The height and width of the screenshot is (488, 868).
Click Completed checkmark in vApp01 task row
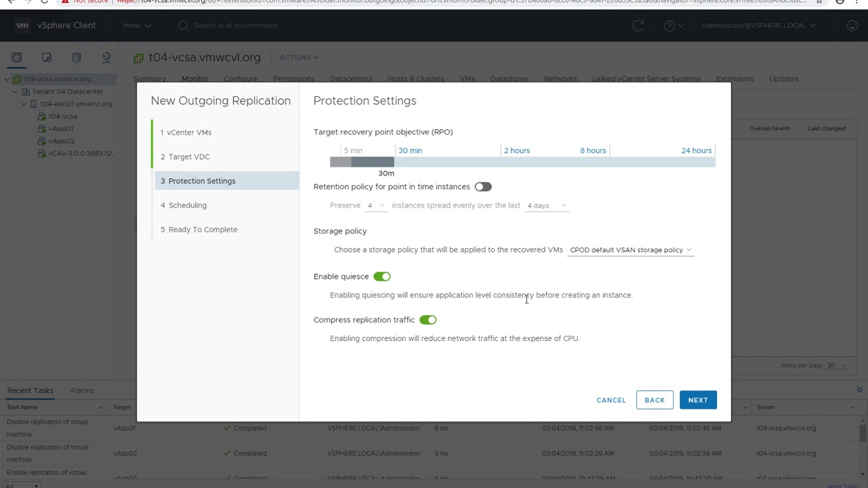point(228,428)
